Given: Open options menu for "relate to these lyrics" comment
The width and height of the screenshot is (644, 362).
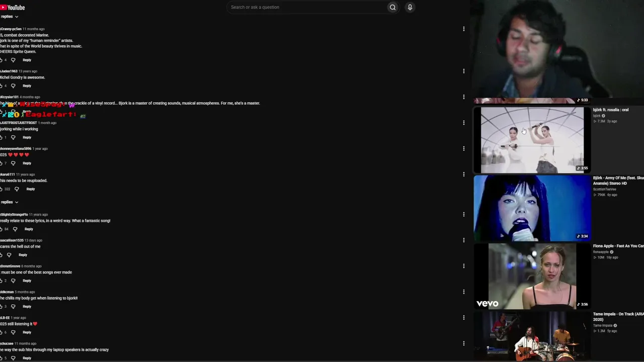Looking at the screenshot, I should click(x=463, y=215).
